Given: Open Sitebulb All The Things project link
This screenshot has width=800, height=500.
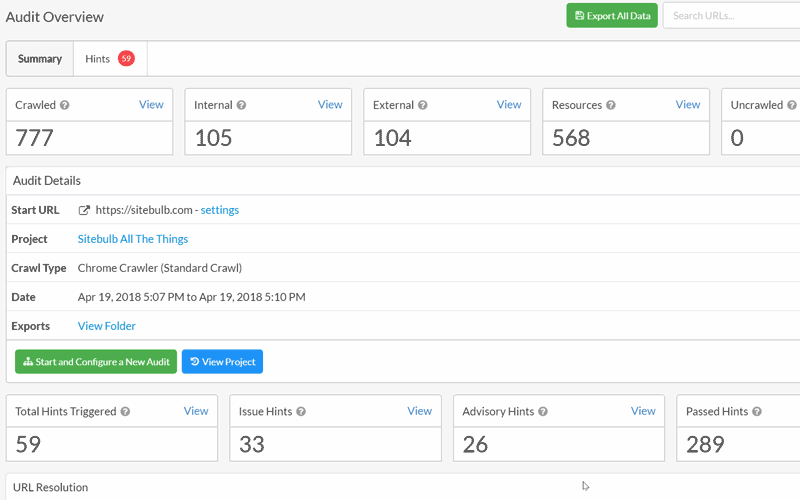Looking at the screenshot, I should [x=133, y=239].
